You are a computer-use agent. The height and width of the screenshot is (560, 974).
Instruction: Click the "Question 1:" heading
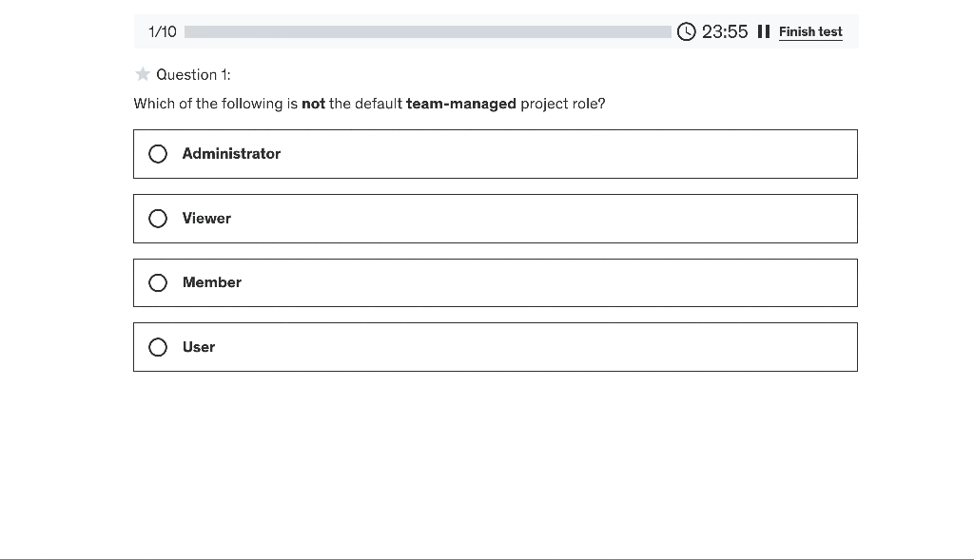click(193, 74)
